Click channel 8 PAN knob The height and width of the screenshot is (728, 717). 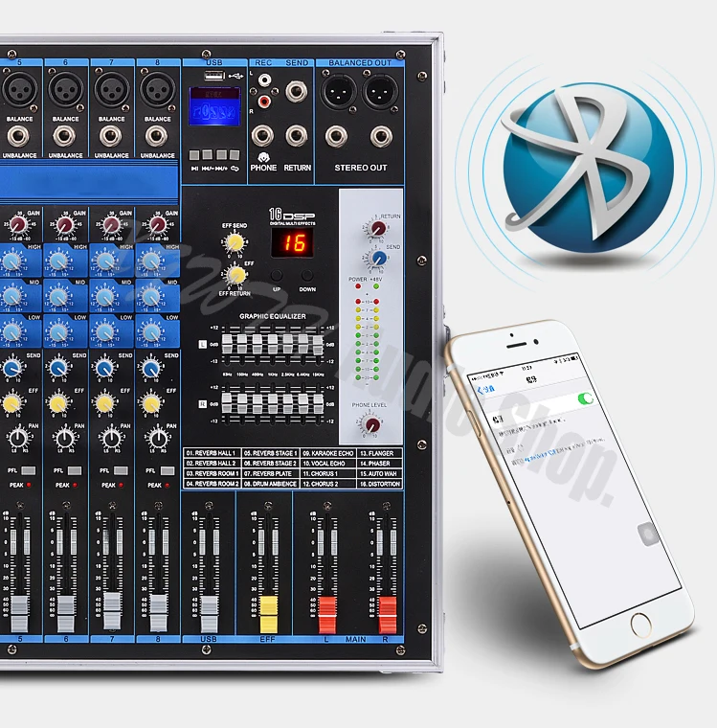[158, 438]
